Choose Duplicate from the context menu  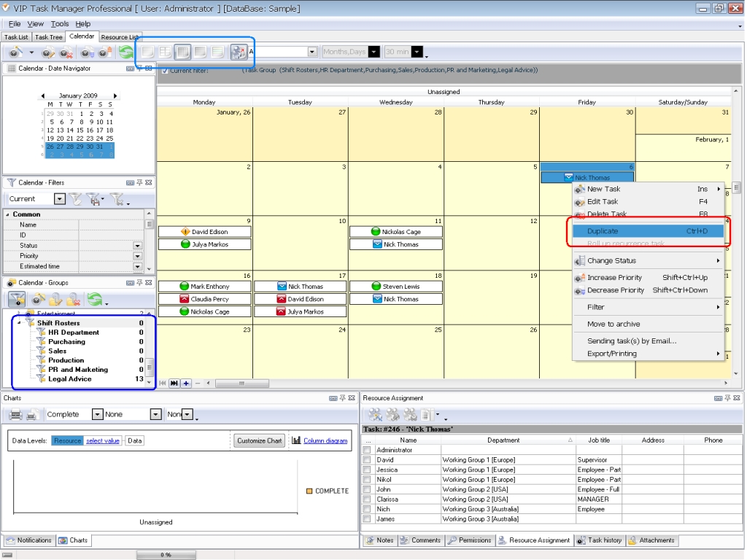(603, 231)
